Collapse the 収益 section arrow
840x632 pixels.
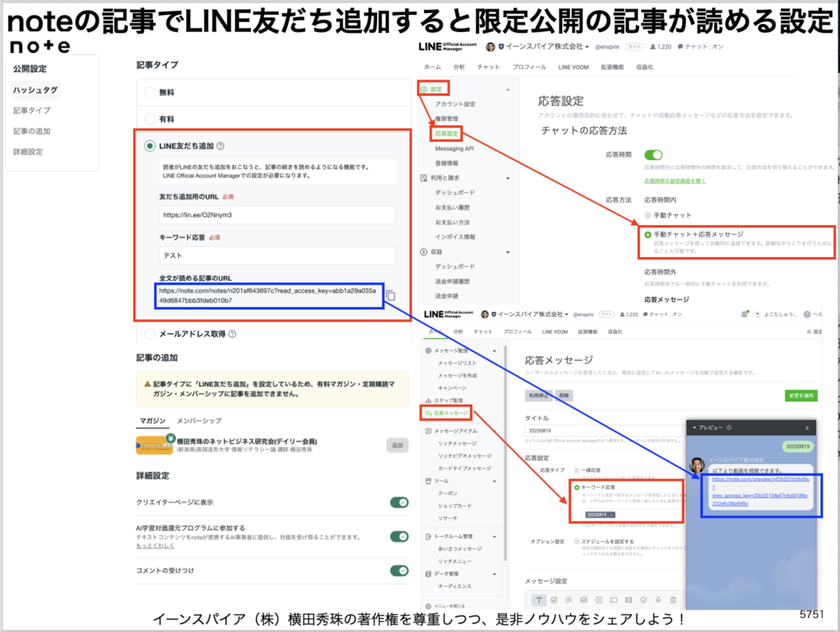(507, 252)
